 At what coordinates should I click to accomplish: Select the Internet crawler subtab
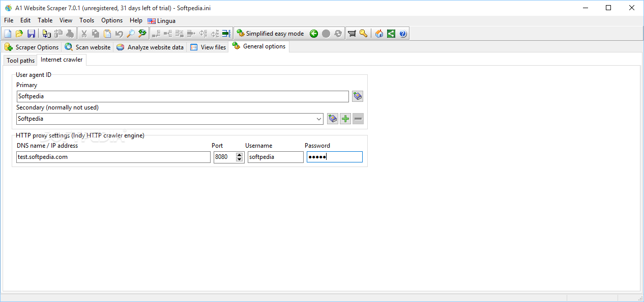coord(62,60)
